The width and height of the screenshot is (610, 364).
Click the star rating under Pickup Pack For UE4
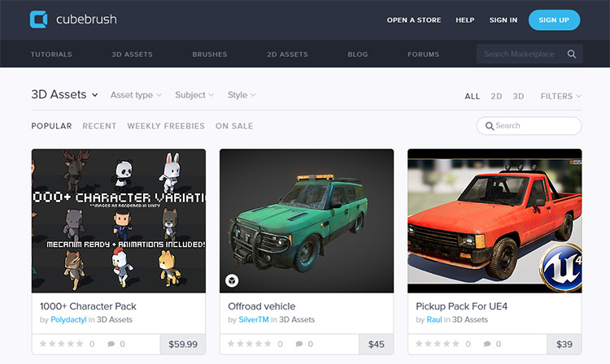(438, 344)
